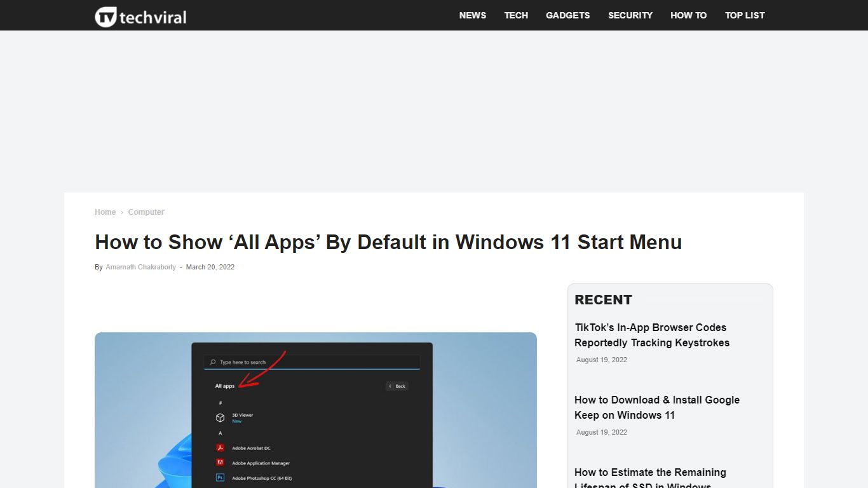Click August 19, 2022 date under TikTok article
This screenshot has height=488, width=868.
click(x=602, y=360)
